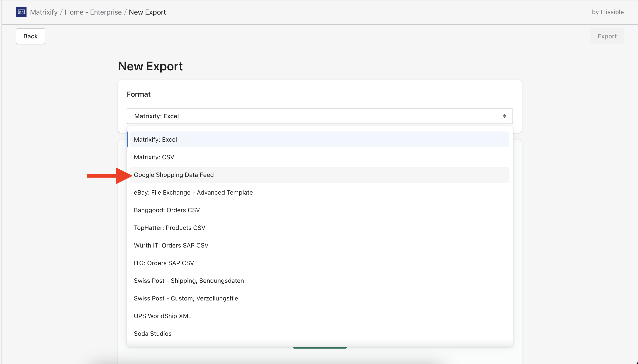Confirm highlighted Matrixify: Excel option
Screen dimensions: 638x364
[156, 139]
